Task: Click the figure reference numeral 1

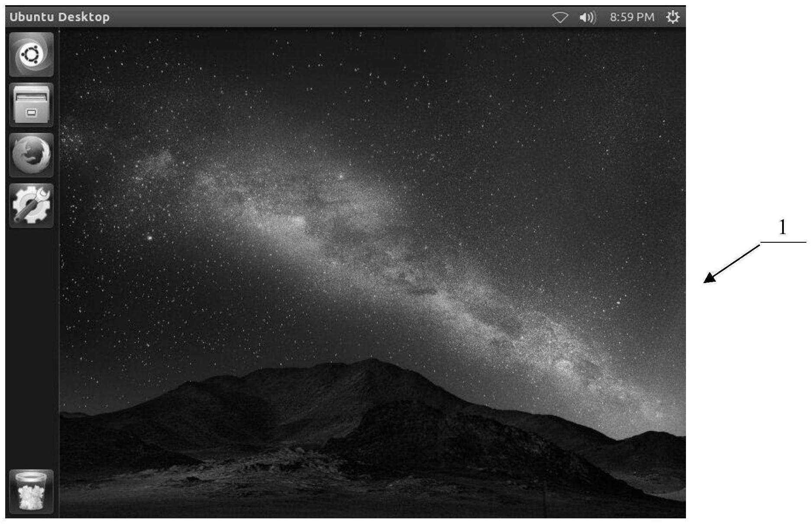Action: (783, 228)
